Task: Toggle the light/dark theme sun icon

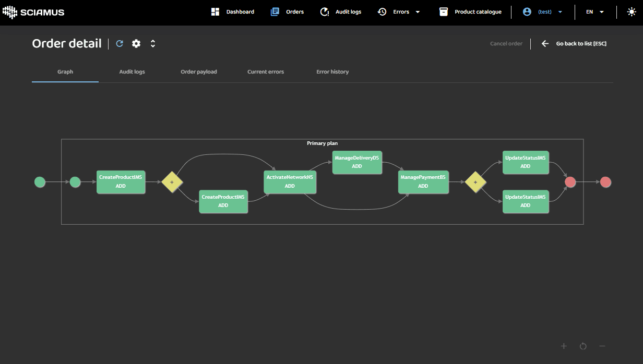Action: (x=632, y=12)
